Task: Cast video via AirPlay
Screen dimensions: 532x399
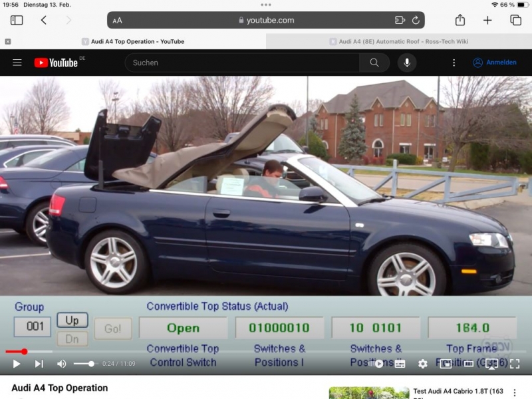Action: [491, 364]
